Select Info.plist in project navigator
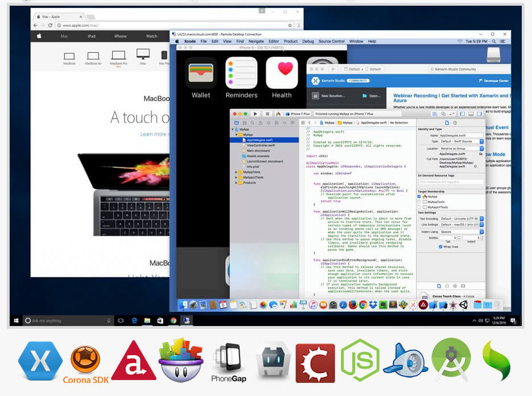Image resolution: width=532 pixels, height=396 pixels. 253,167
